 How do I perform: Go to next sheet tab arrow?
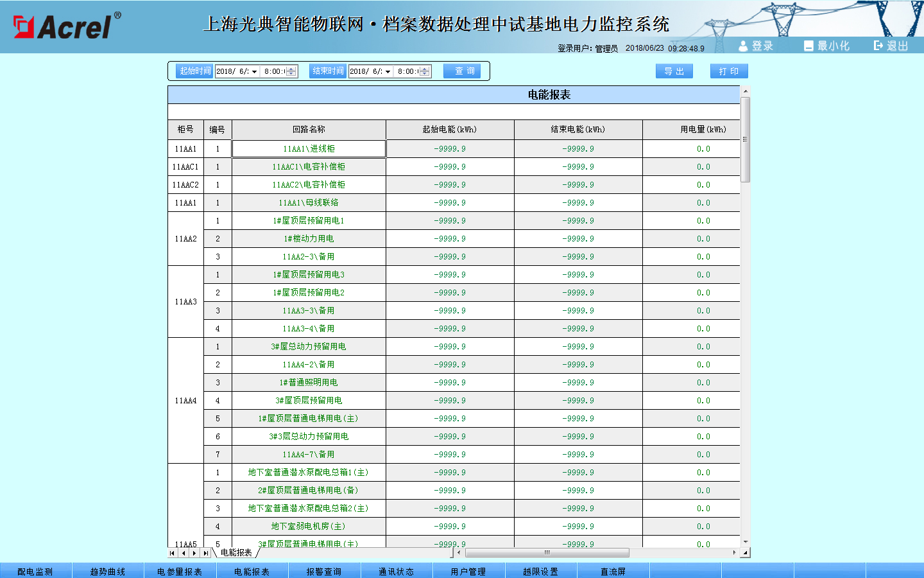tap(194, 553)
